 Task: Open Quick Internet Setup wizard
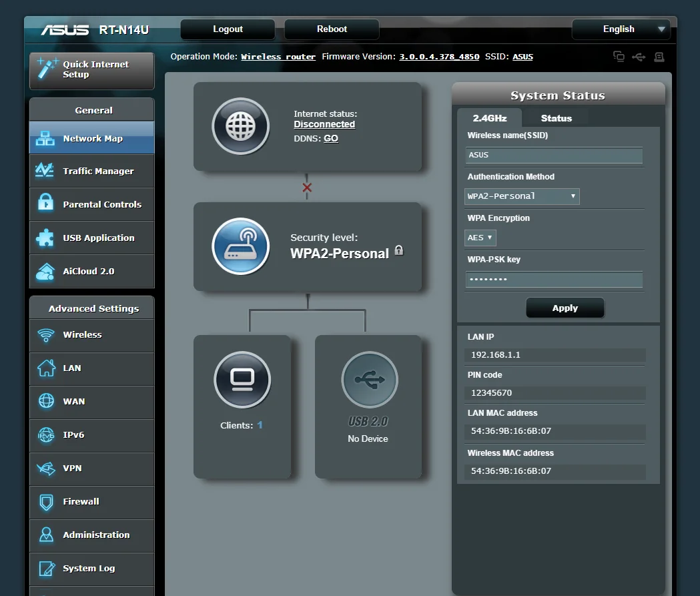tap(91, 71)
